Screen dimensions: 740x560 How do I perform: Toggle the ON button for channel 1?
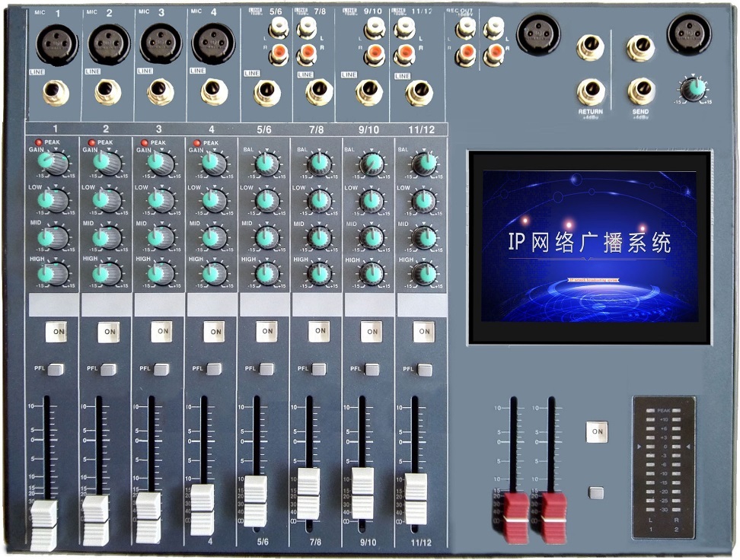tap(56, 331)
